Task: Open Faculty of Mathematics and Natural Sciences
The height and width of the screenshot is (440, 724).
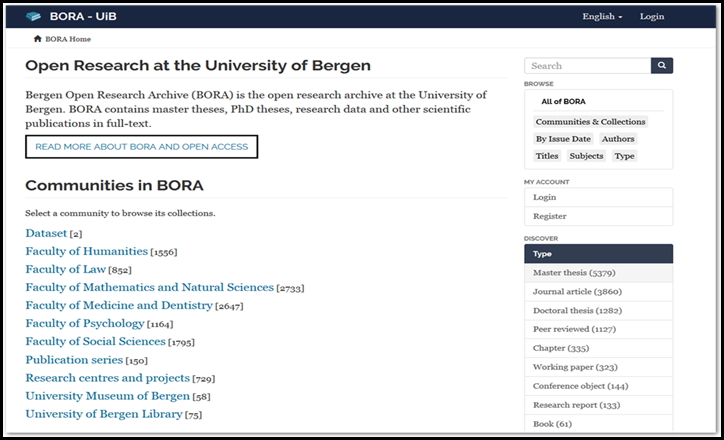Action: pyautogui.click(x=150, y=287)
